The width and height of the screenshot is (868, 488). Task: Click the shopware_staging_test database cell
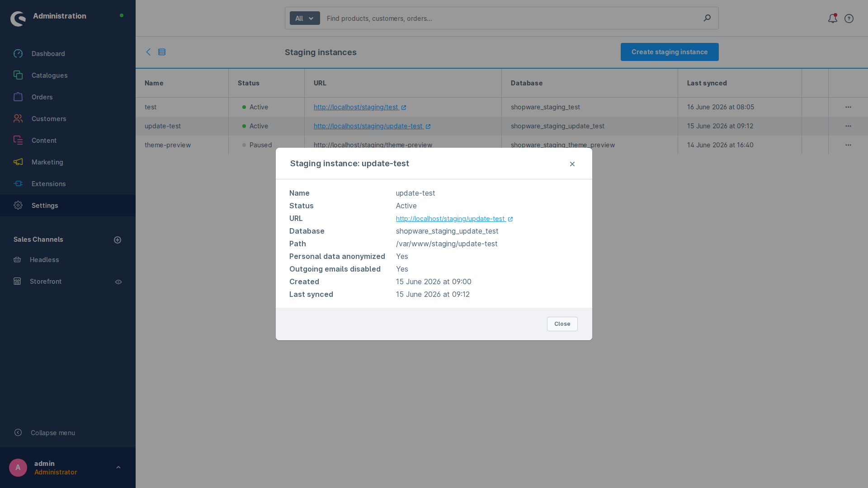590,107
